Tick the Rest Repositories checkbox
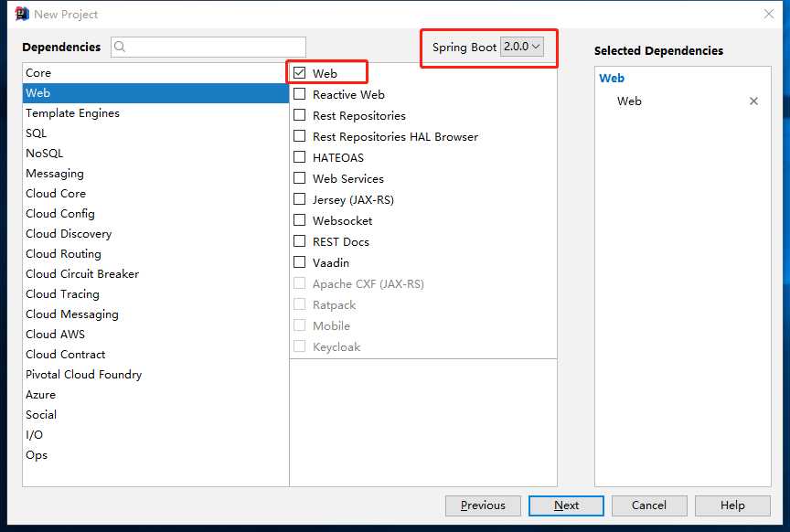Viewport: 790px width, 532px height. [299, 115]
